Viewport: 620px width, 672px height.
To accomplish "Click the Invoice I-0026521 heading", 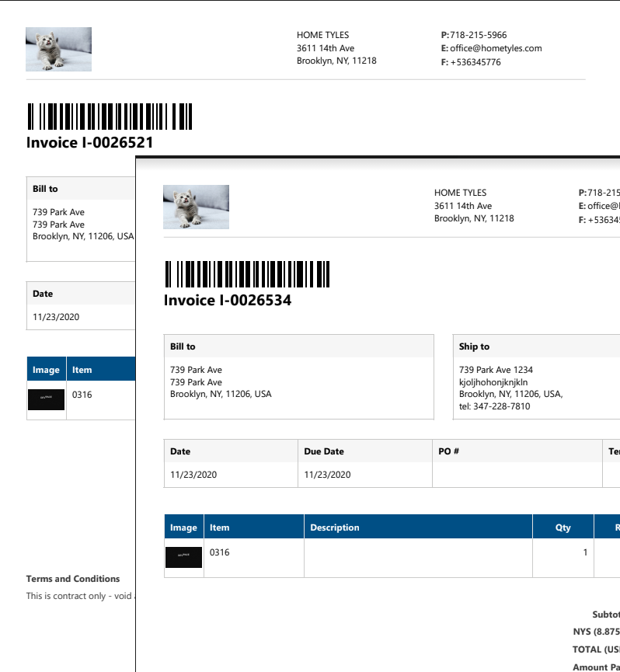I will pyautogui.click(x=90, y=143).
